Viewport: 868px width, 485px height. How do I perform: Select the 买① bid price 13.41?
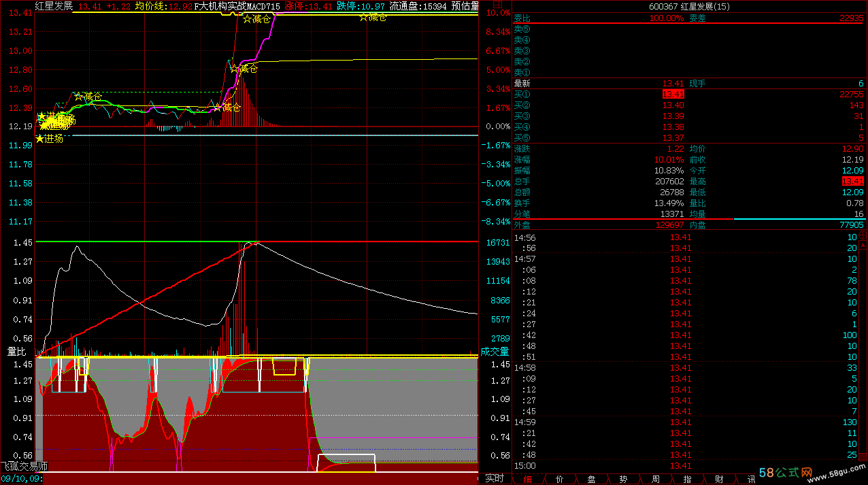(673, 94)
